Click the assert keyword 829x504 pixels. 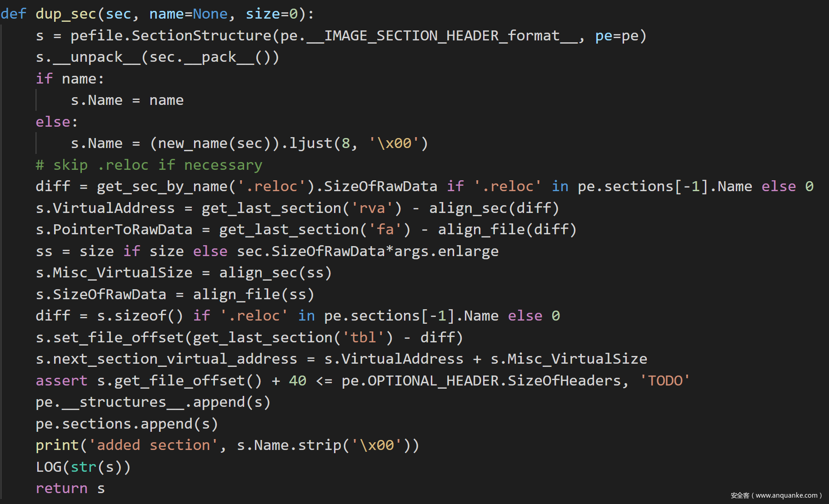[x=61, y=380]
